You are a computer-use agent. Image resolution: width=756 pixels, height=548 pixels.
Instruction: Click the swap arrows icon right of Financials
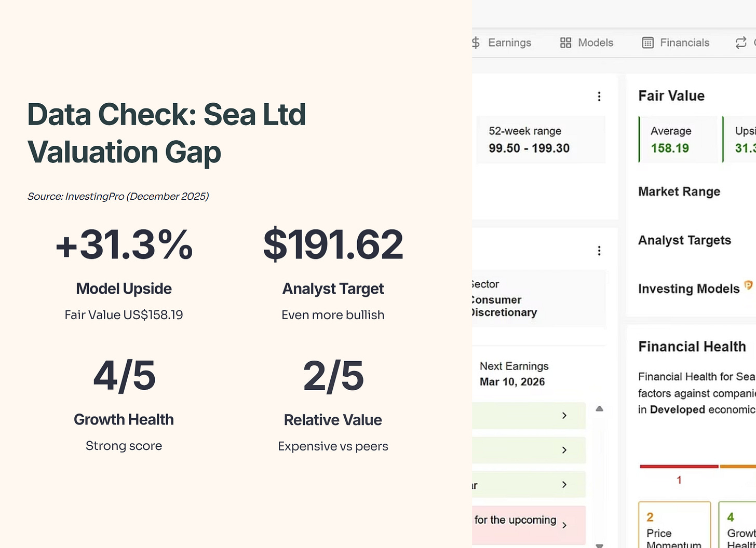[x=741, y=43]
